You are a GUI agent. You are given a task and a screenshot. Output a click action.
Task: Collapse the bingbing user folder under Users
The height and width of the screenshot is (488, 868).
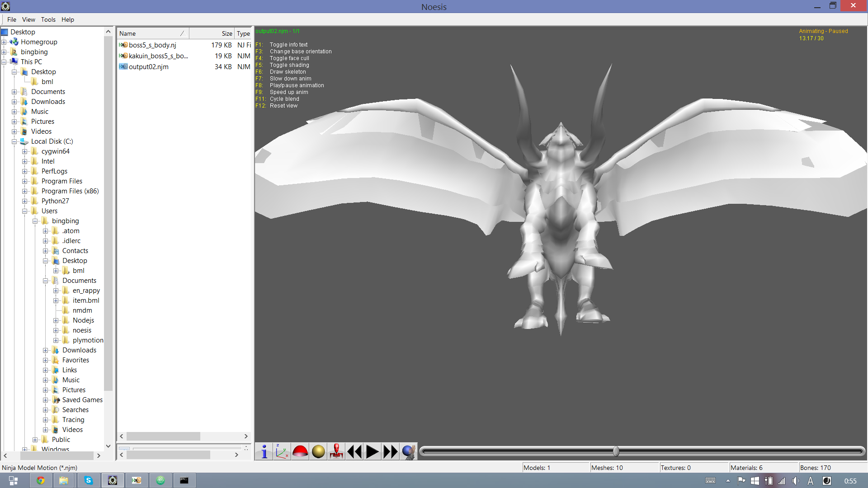tap(35, 221)
